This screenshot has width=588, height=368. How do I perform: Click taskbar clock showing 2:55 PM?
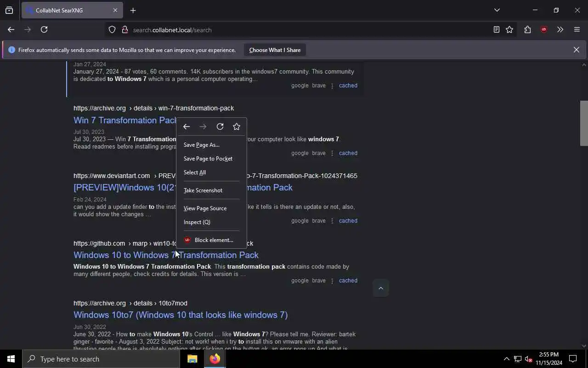coord(548,359)
